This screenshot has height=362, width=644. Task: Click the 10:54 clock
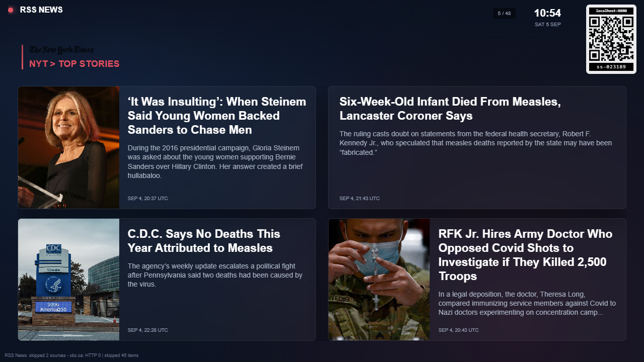(547, 13)
